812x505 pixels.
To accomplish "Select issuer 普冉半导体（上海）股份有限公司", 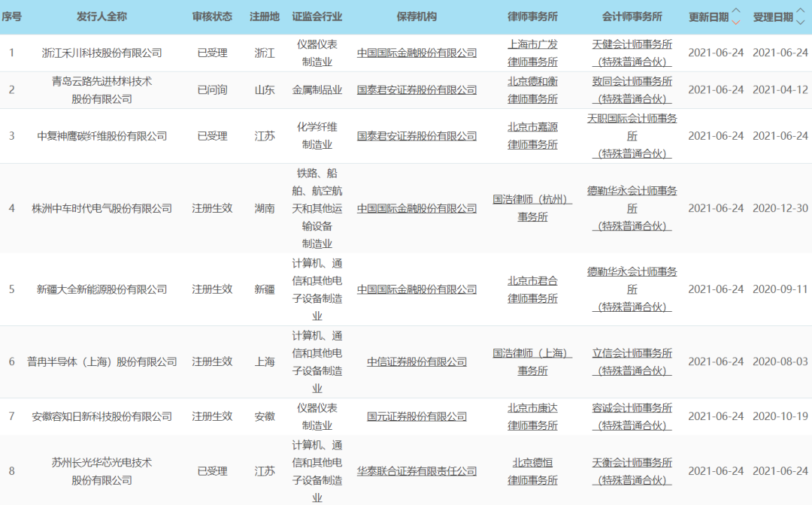I will click(x=101, y=361).
